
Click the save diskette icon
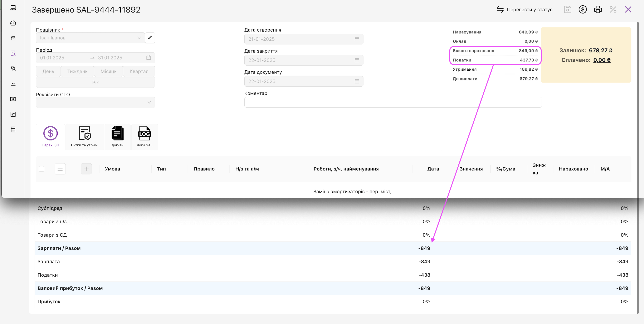tap(568, 9)
